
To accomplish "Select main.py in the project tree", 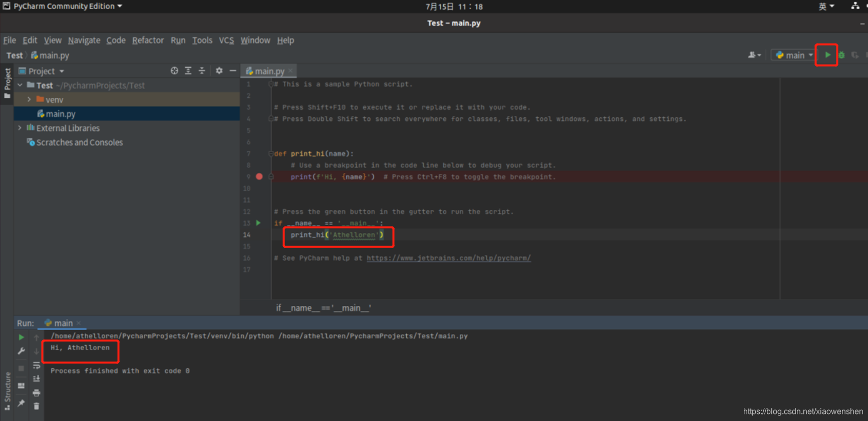I will tap(127, 114).
